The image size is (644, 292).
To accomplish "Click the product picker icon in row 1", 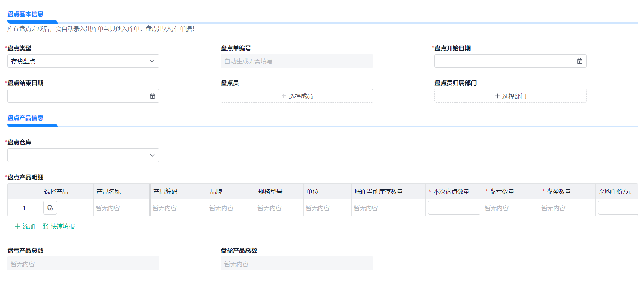I will [50, 208].
